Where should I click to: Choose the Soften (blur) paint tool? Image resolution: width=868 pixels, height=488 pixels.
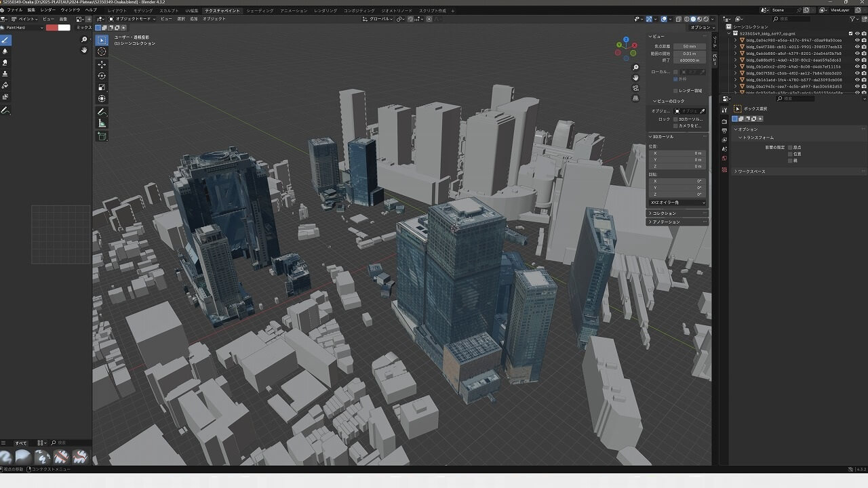click(x=5, y=51)
